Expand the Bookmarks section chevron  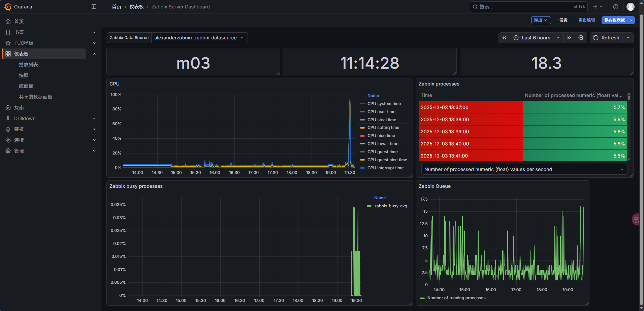point(94,32)
